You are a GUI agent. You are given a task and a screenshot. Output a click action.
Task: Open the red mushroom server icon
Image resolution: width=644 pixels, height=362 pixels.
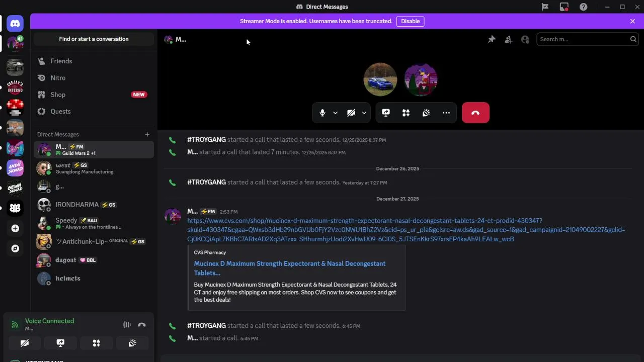[x=15, y=107]
